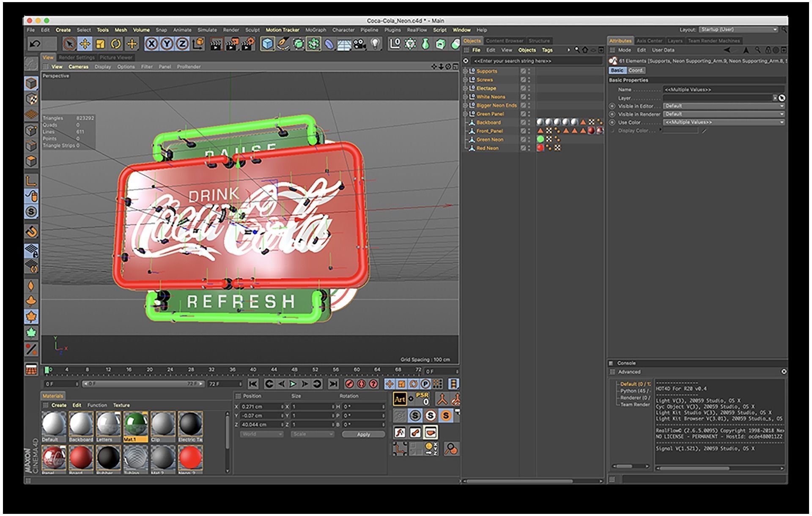Screen dimensions: 812x516
Task: Expand the Supports object group
Action: (x=465, y=71)
